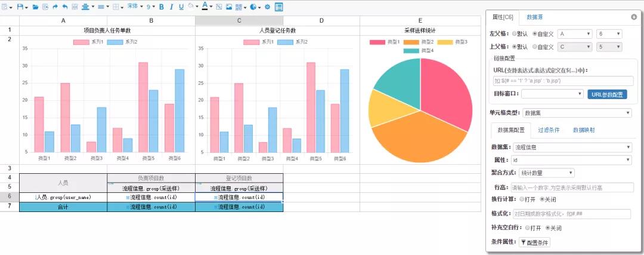Screen dimensions: 644x255
Task: Select 默认 radio for 左父格
Action: 515,34
